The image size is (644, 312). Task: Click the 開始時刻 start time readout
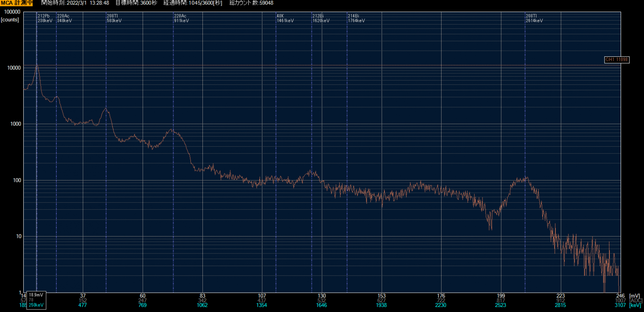75,3
